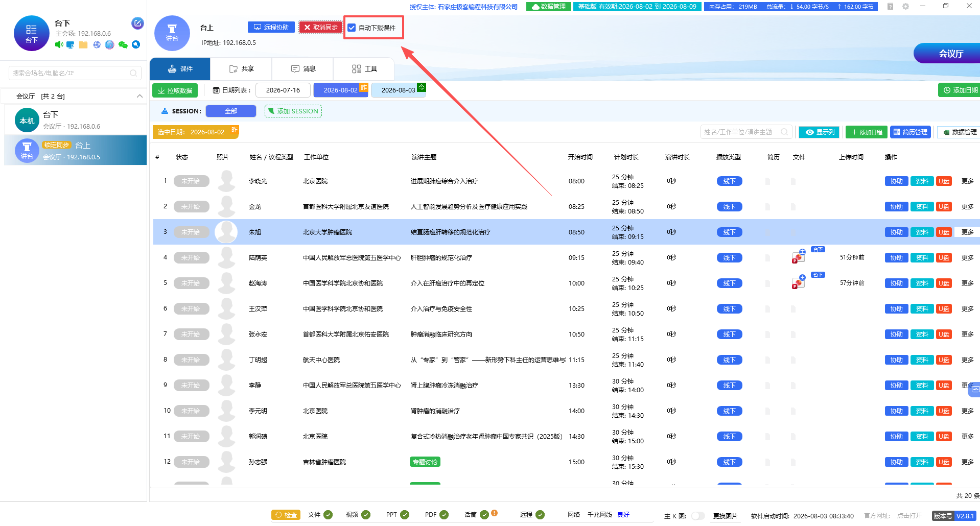The image size is (980, 526).
Task: Toggle 线下 play type for 李晓光
Action: click(729, 181)
